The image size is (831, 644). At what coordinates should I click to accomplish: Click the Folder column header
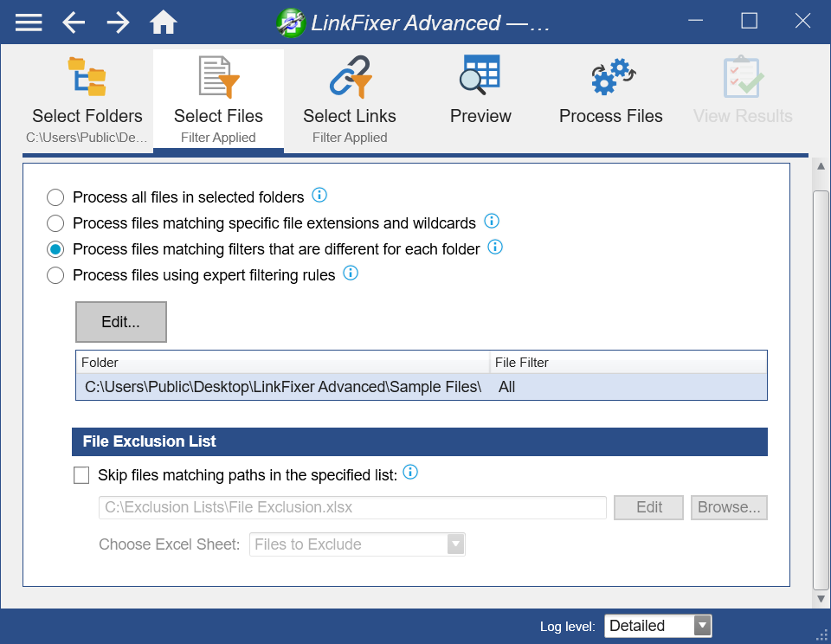(283, 363)
